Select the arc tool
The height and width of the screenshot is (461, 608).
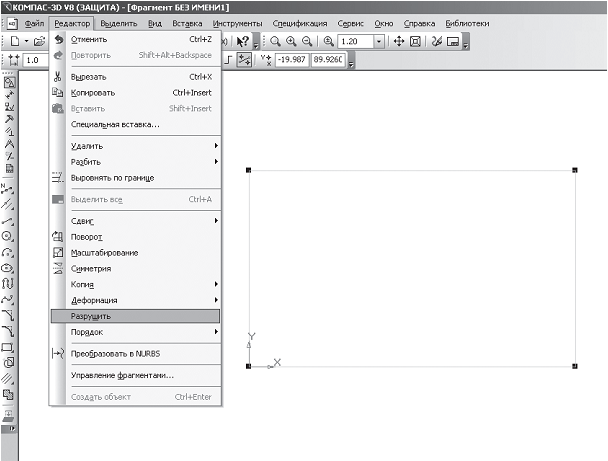click(8, 252)
